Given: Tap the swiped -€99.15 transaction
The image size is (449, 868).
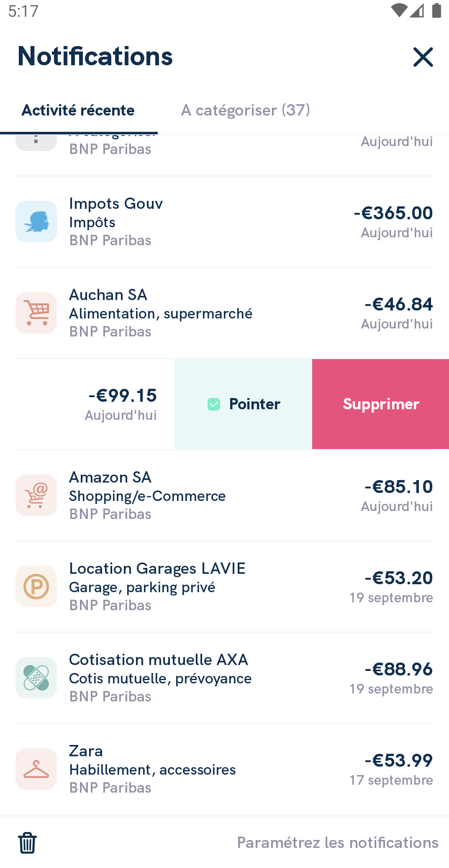Looking at the screenshot, I should tap(95, 404).
